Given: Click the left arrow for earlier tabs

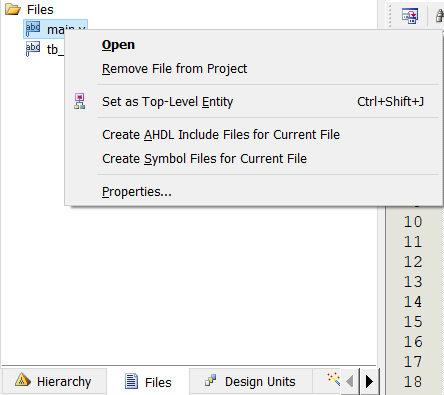Looking at the screenshot, I should [350, 381].
